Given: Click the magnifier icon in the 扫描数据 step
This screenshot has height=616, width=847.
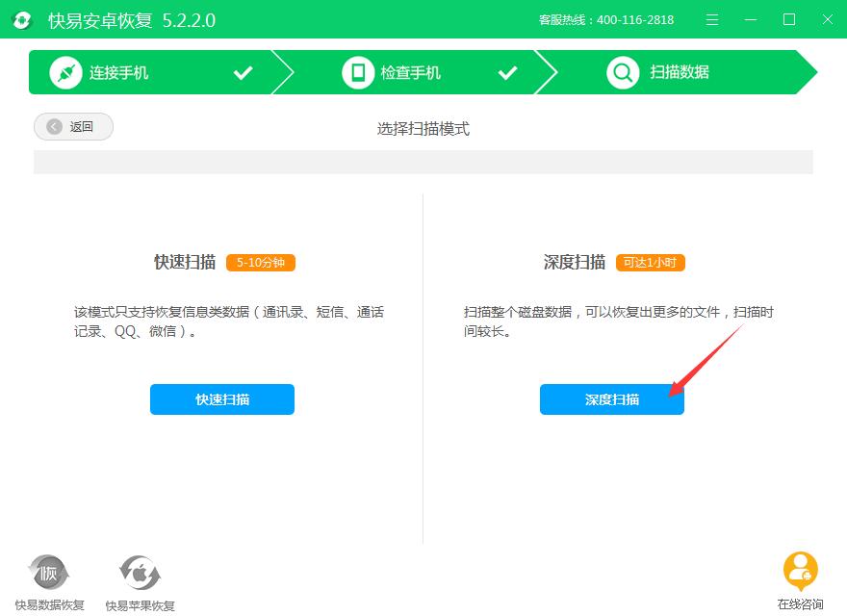Looking at the screenshot, I should (x=624, y=73).
